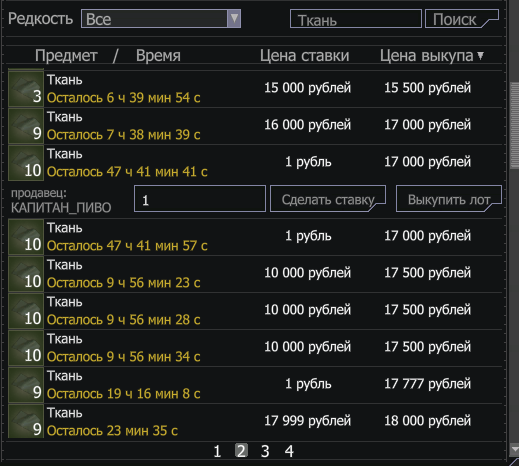The width and height of the screenshot is (519, 466).
Task: Open page 4 of auction listings
Action: (x=289, y=451)
